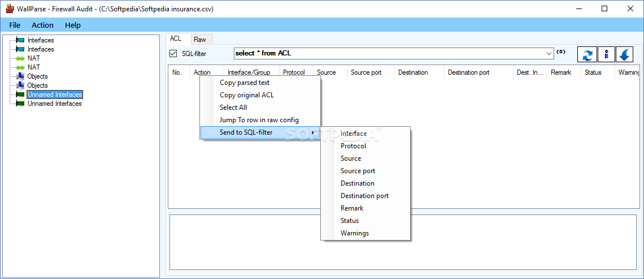Select the NAT item just above Objects
Screen dimensions: 644x279
coord(34,67)
